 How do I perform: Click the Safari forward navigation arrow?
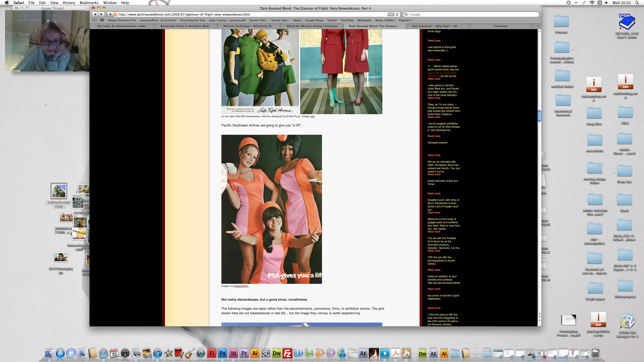tap(101, 14)
